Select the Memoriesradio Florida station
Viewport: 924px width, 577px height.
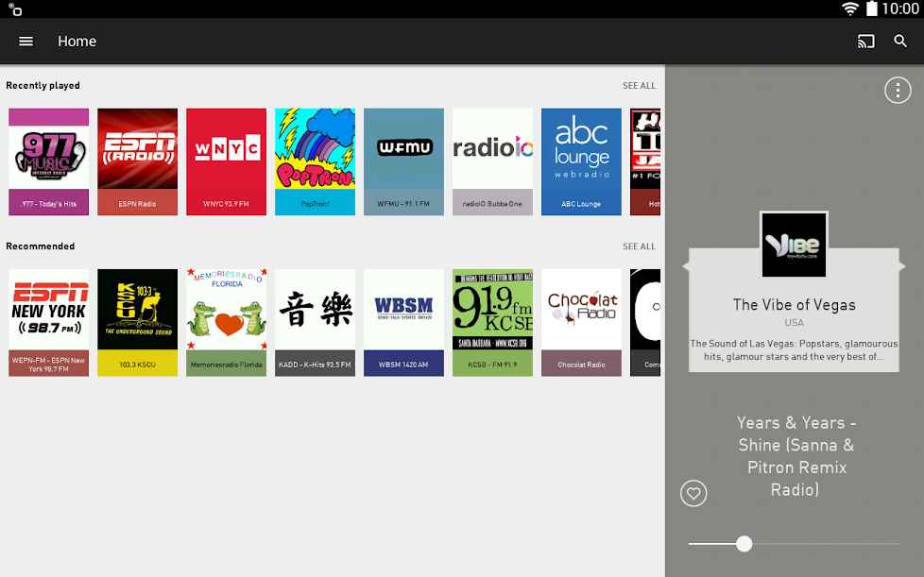coord(227,323)
